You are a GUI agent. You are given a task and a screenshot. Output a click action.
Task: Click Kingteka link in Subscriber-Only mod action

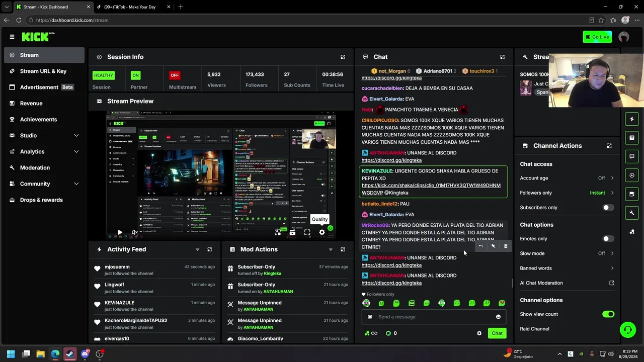(273, 274)
